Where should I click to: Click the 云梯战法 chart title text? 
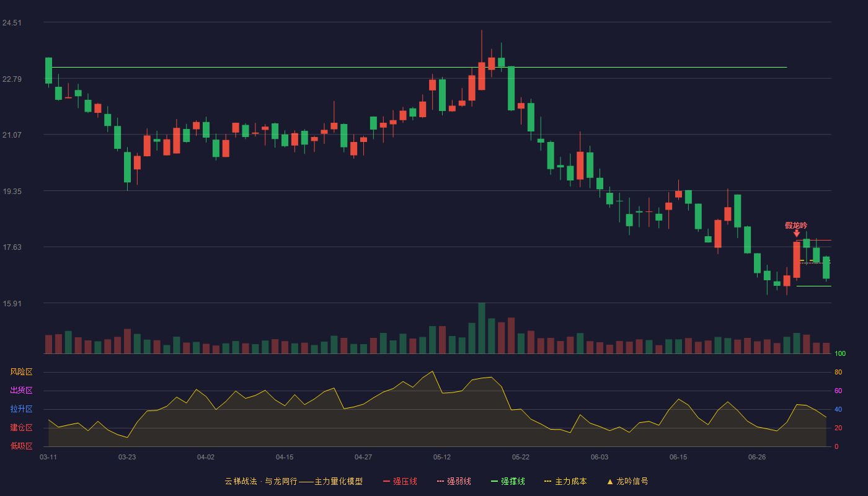pos(241,481)
